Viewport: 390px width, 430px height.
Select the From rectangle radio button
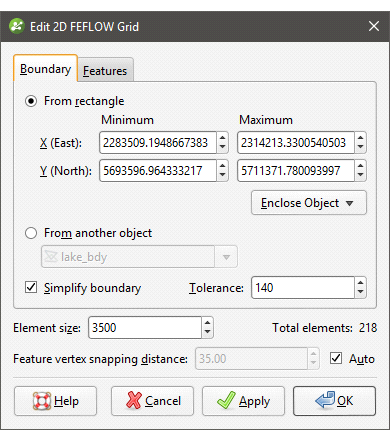point(31,101)
